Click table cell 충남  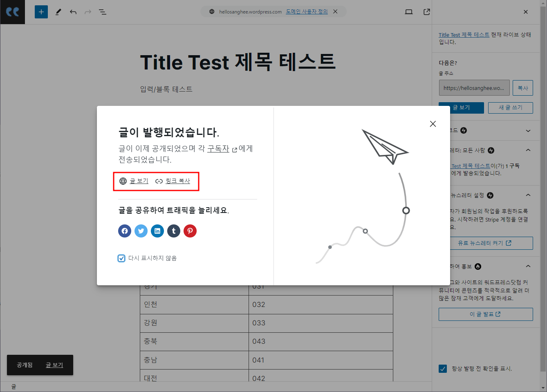(194, 360)
